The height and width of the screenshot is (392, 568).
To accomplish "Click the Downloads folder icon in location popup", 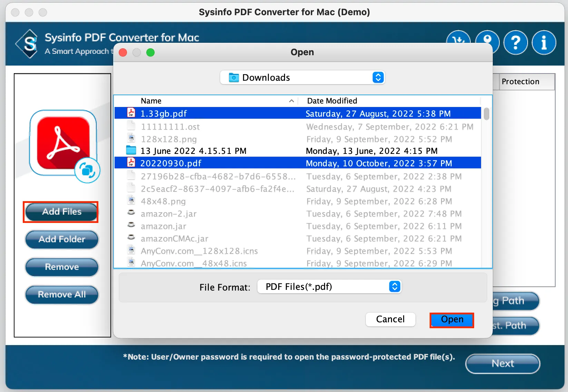I will 234,78.
